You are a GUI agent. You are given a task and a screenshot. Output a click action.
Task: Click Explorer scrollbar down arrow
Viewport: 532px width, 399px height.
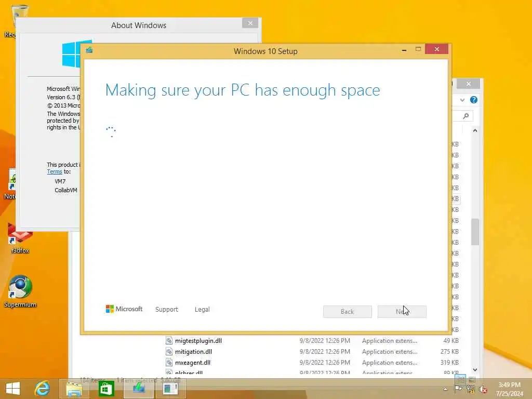[475, 369]
